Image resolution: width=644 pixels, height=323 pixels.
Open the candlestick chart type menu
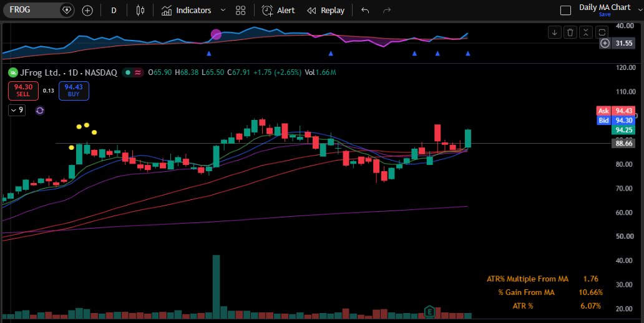(140, 10)
